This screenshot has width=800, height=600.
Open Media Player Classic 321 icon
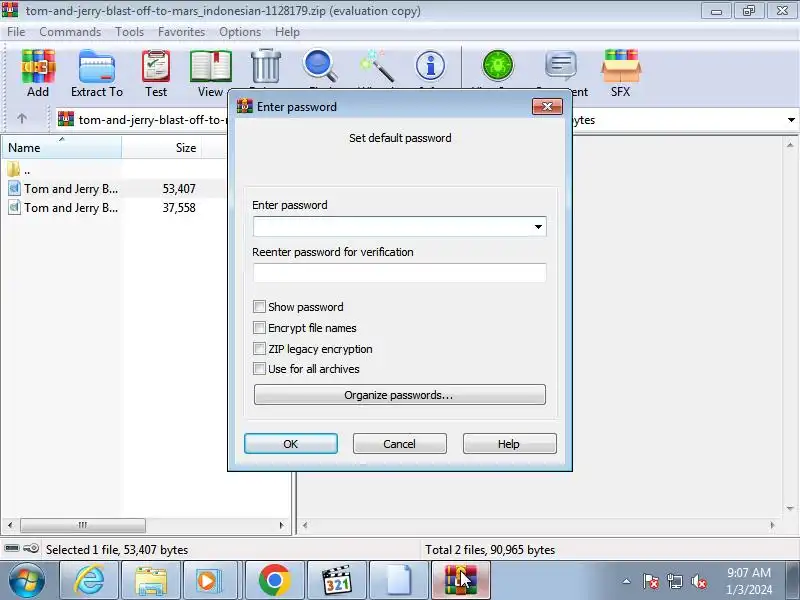point(337,581)
